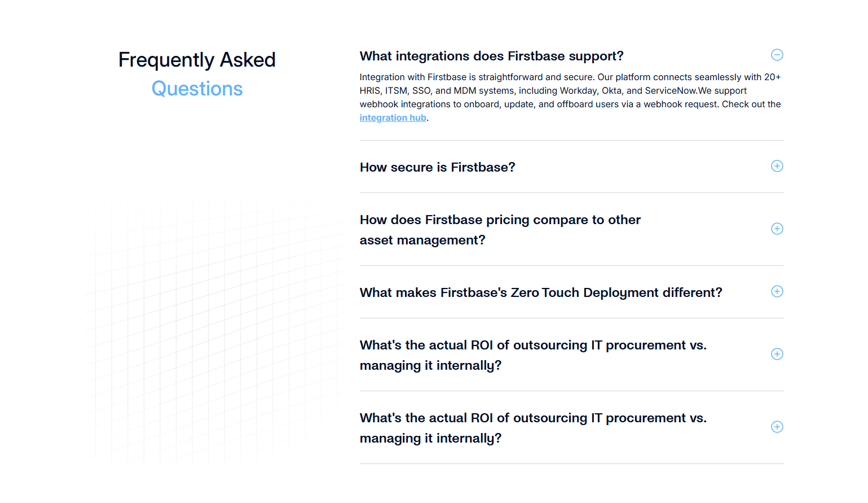The width and height of the screenshot is (868, 503).
Task: Click the duplicate ROI question at the bottom
Action: pyautogui.click(x=532, y=427)
